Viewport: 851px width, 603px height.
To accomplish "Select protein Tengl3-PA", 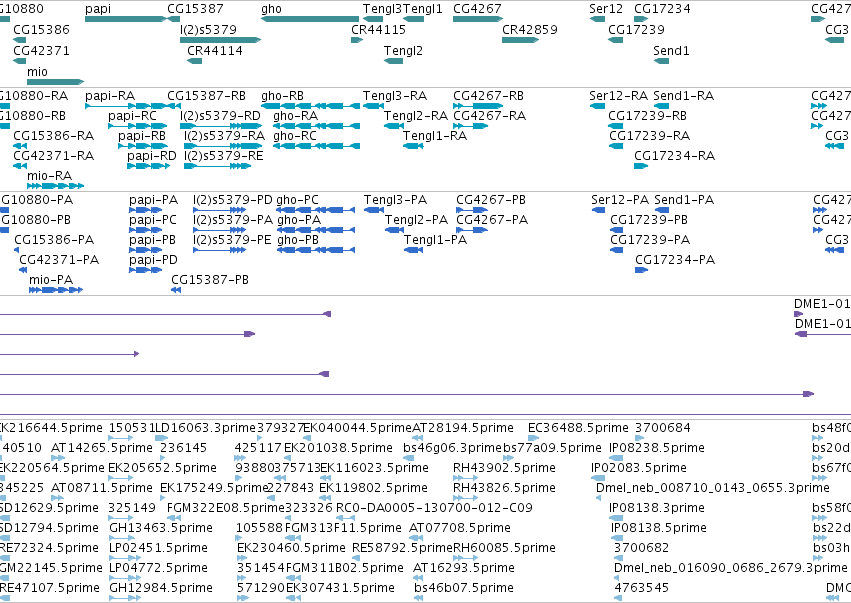I will (374, 210).
